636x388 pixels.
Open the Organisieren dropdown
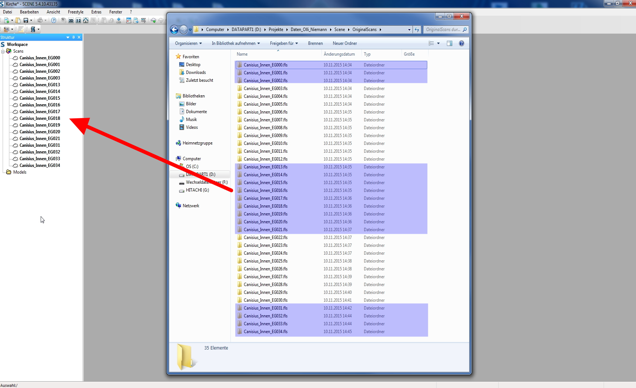coord(188,43)
